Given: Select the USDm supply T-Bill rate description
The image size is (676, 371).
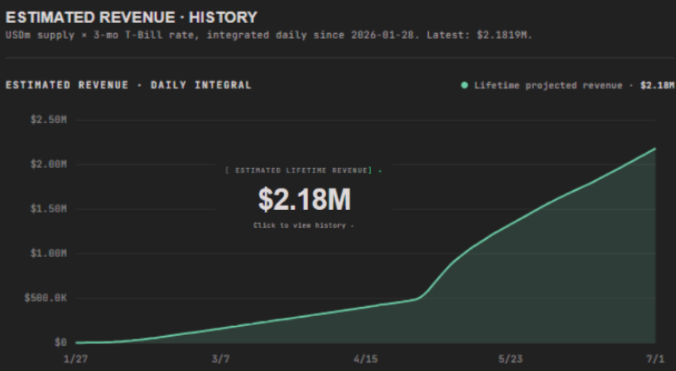Looking at the screenshot, I should coord(269,35).
